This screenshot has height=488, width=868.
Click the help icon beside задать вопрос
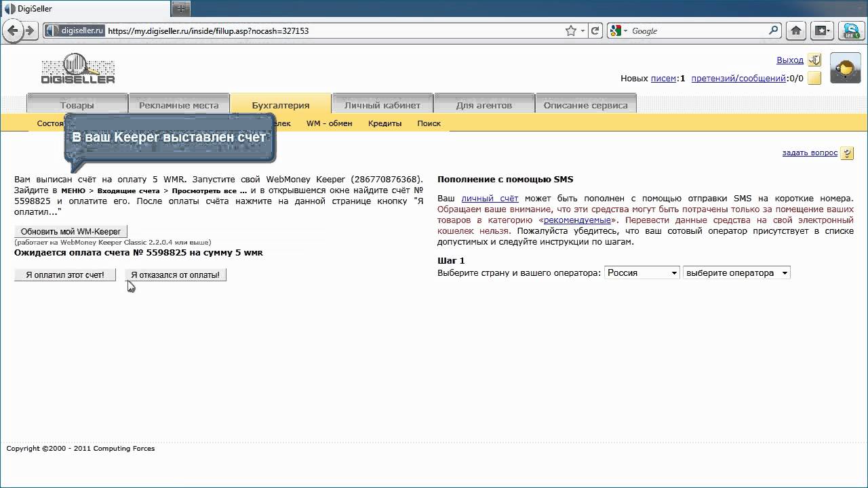(847, 153)
